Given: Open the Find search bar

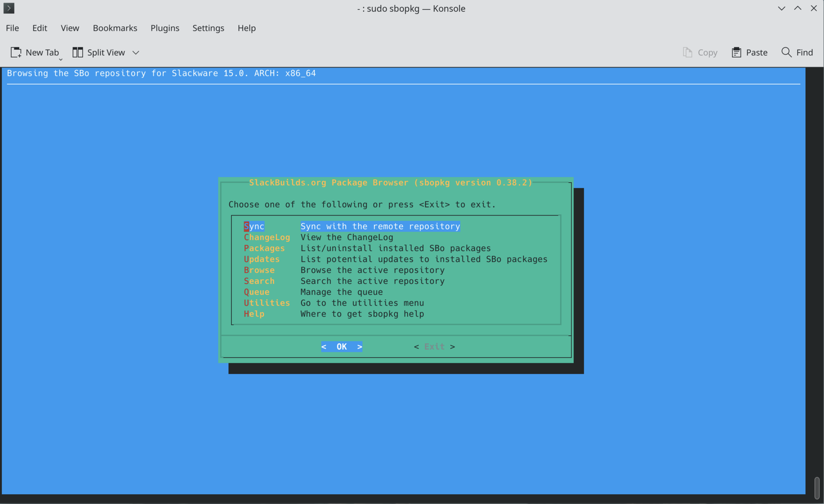Looking at the screenshot, I should click(x=797, y=52).
